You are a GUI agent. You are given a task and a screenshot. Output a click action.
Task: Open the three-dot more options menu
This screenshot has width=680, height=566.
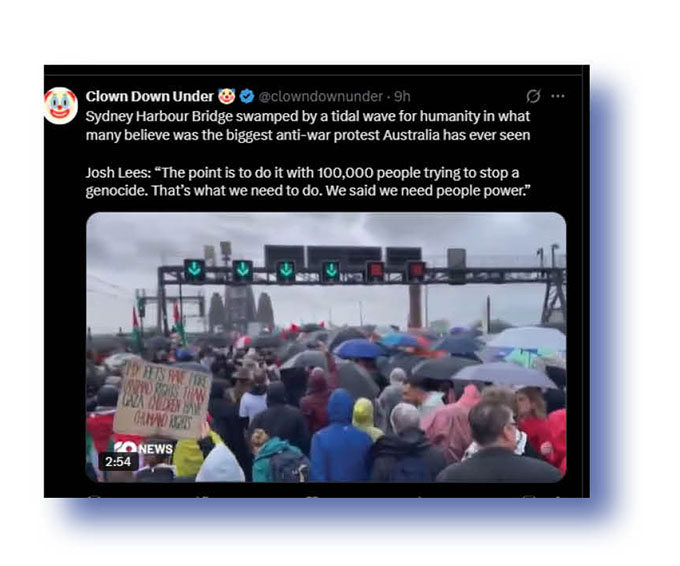pyautogui.click(x=558, y=96)
